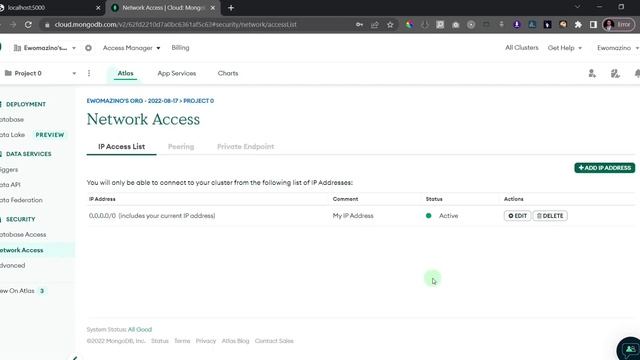The height and width of the screenshot is (360, 640).
Task: Switch to the Atlas tab
Action: pyautogui.click(x=125, y=73)
